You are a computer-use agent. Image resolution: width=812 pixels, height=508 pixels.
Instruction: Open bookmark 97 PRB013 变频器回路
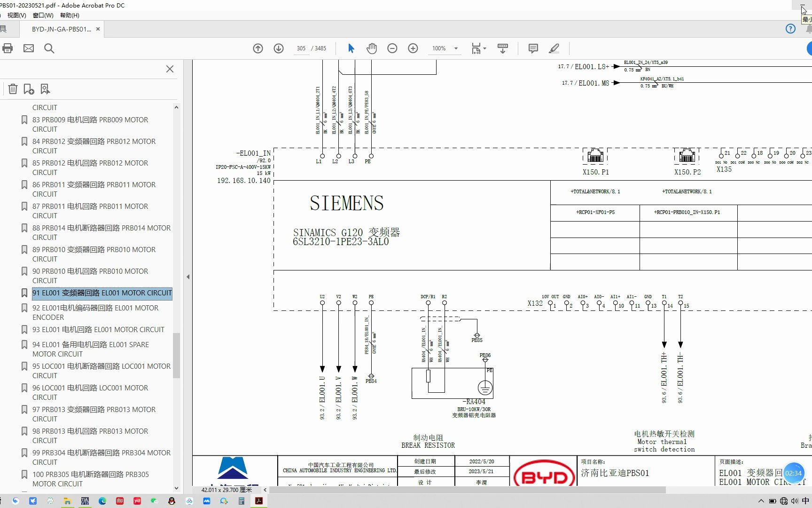[x=94, y=414]
